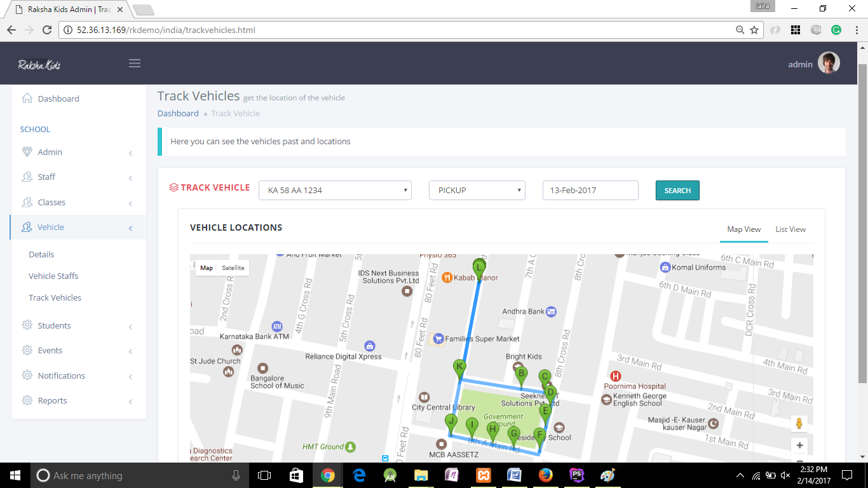Select the Map view type button

[x=207, y=268]
